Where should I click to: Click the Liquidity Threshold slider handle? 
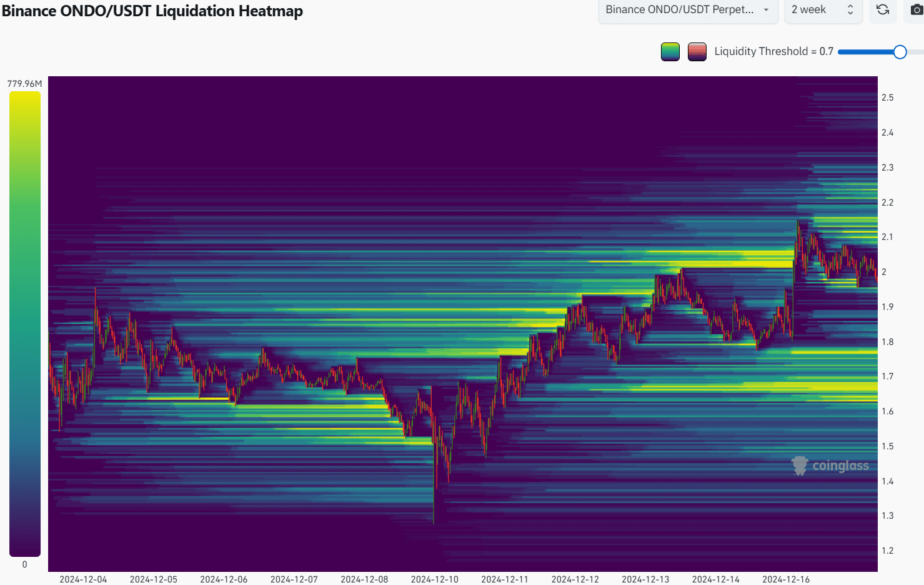click(900, 52)
